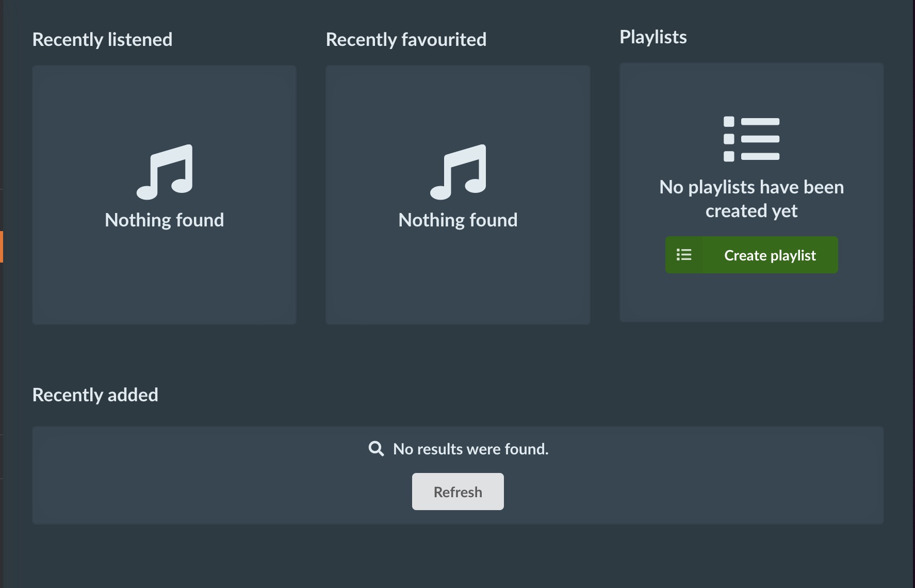Open the Recently favourited section heading
The width and height of the screenshot is (915, 588).
(406, 39)
